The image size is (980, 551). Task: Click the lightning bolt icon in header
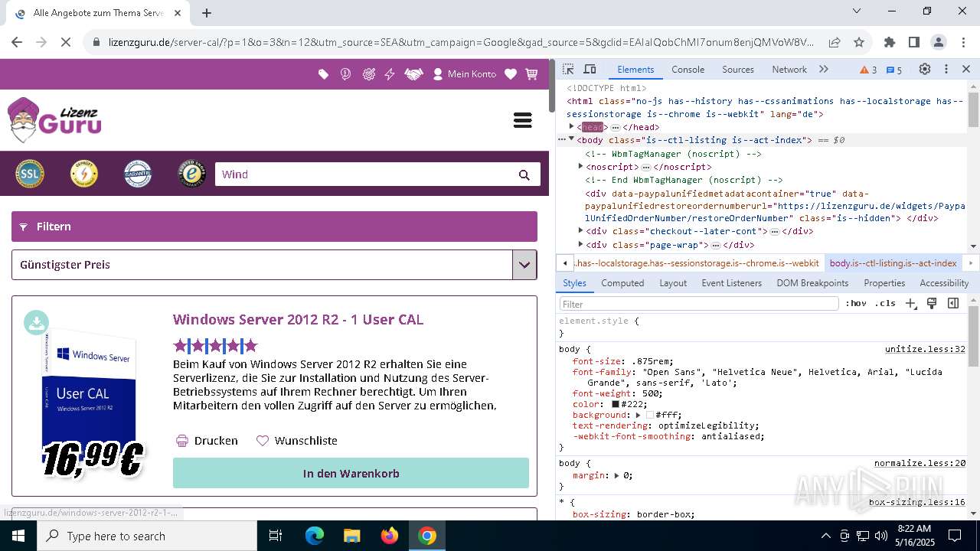(x=390, y=74)
